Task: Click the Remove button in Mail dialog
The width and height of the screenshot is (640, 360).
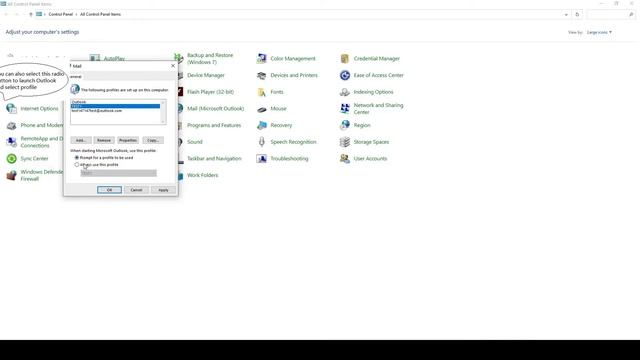Action: click(104, 140)
